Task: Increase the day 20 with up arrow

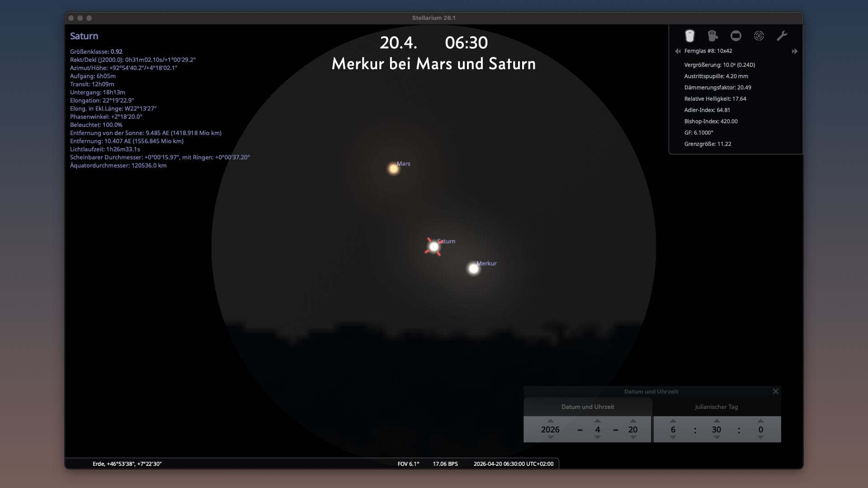Action: (633, 421)
